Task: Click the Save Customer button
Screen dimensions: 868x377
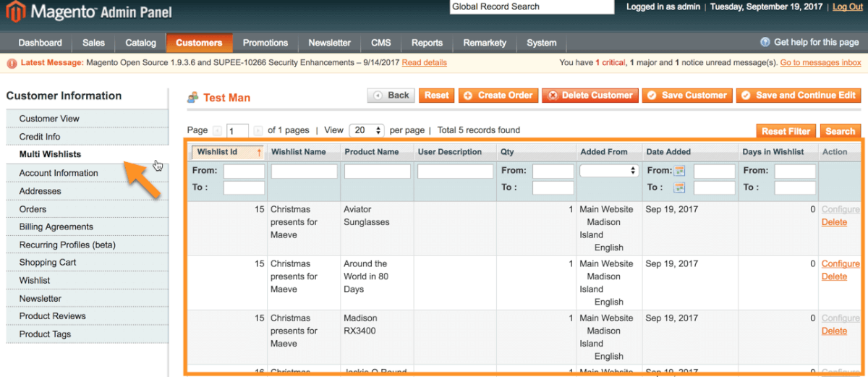Action: 686,96
